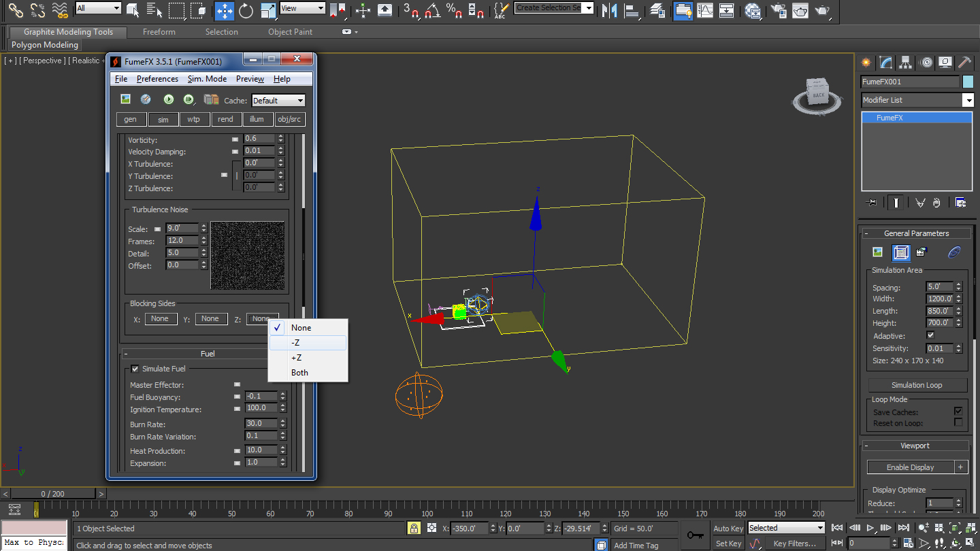Activate the Select and Rotate tool

coord(246,10)
